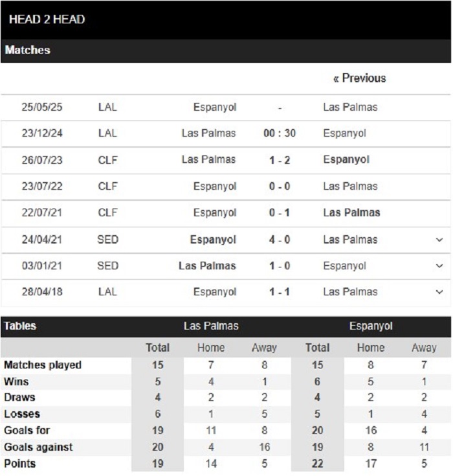The width and height of the screenshot is (453, 476).
Task: Click the Las Palmas tables column heading
Action: [x=211, y=326]
